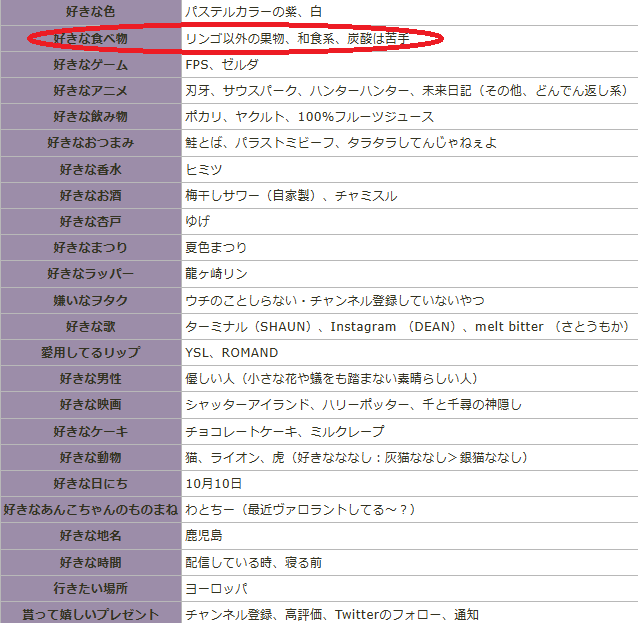Click the 好きな映画 header cell

pyautogui.click(x=90, y=404)
